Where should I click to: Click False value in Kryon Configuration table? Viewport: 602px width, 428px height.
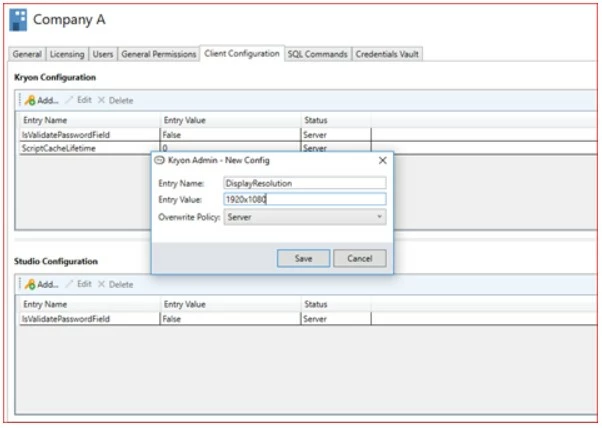click(172, 135)
